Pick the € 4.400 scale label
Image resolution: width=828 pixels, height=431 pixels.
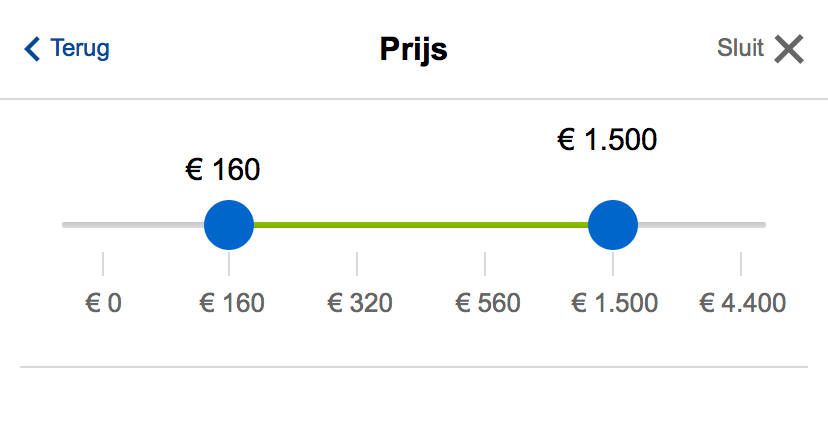click(x=742, y=303)
